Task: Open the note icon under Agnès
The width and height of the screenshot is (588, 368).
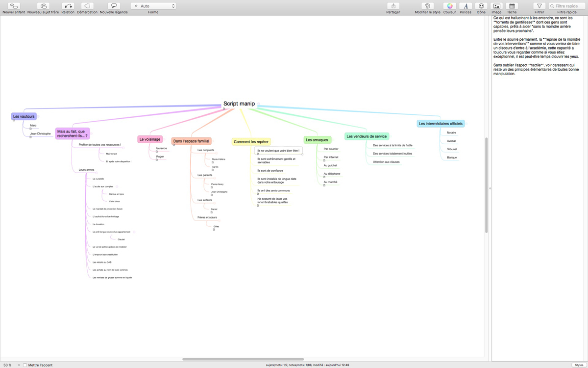Action: coord(213,170)
